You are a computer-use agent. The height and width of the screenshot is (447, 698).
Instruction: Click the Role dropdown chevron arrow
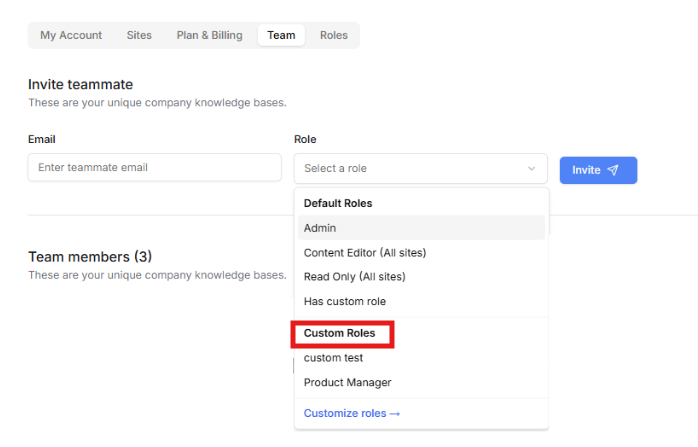pos(531,169)
